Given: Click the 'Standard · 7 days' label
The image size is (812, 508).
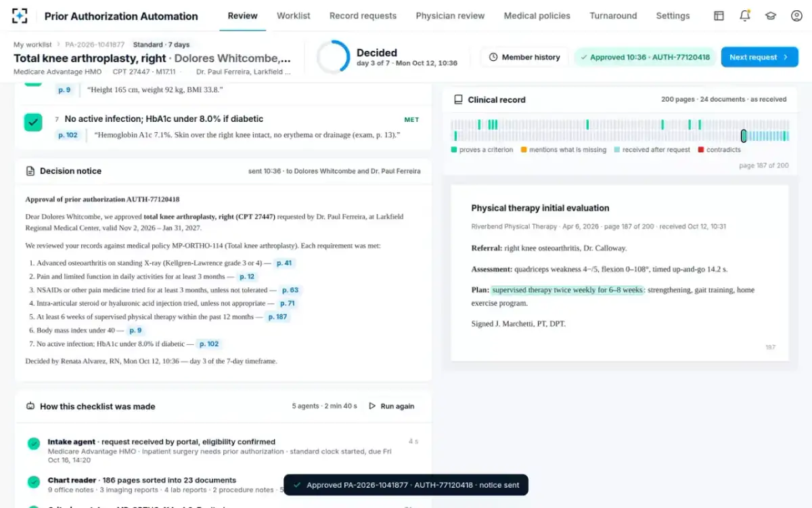Looking at the screenshot, I should coord(161,45).
